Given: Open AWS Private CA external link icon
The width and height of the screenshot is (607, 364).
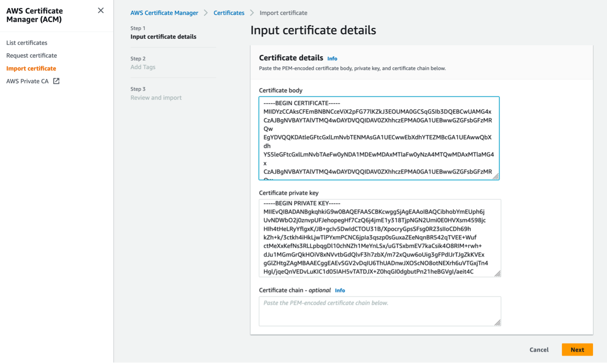Looking at the screenshot, I should pyautogui.click(x=56, y=81).
